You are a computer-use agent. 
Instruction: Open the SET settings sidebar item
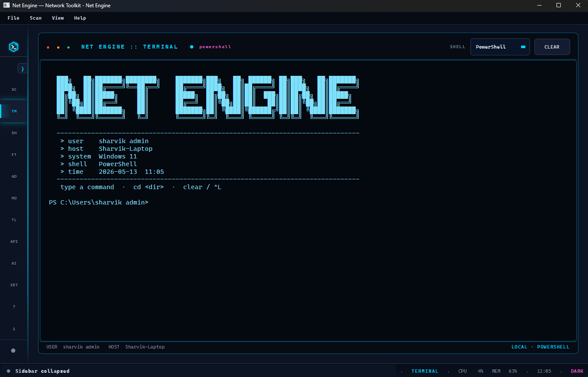[x=14, y=285]
